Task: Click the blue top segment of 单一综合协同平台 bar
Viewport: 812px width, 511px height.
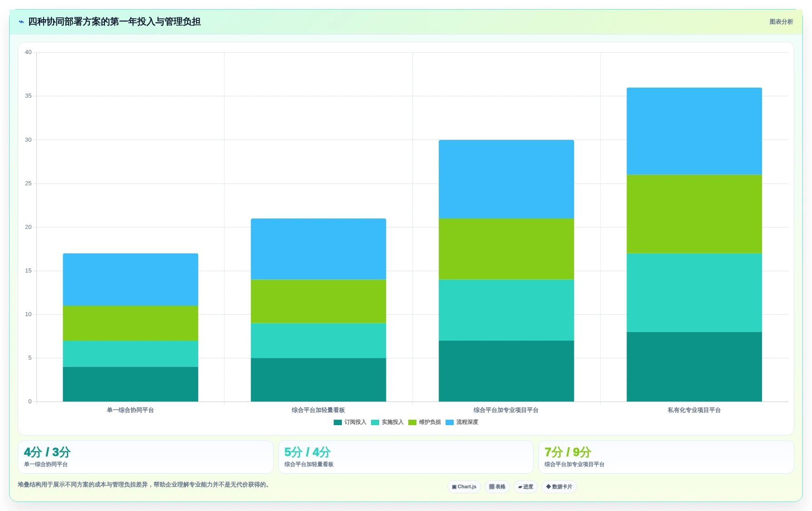Action: pyautogui.click(x=130, y=280)
